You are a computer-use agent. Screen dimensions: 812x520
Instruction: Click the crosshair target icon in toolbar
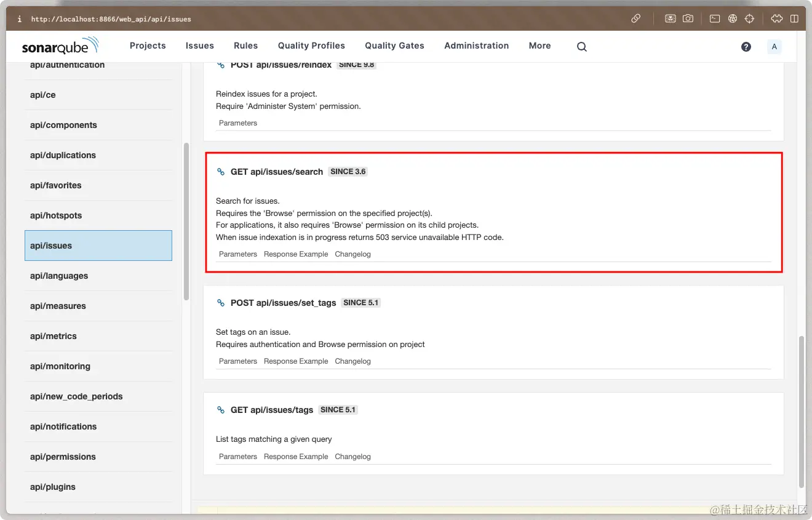[749, 18]
